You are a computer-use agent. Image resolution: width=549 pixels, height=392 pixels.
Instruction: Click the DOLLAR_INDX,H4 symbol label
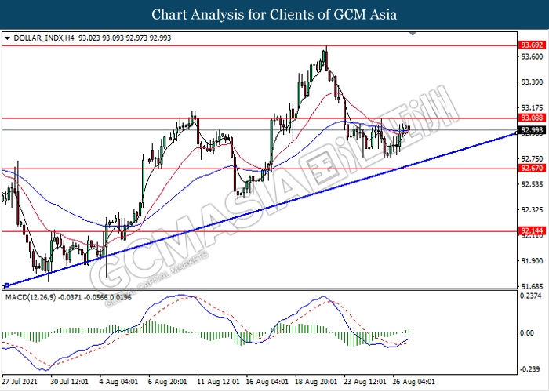[44, 38]
